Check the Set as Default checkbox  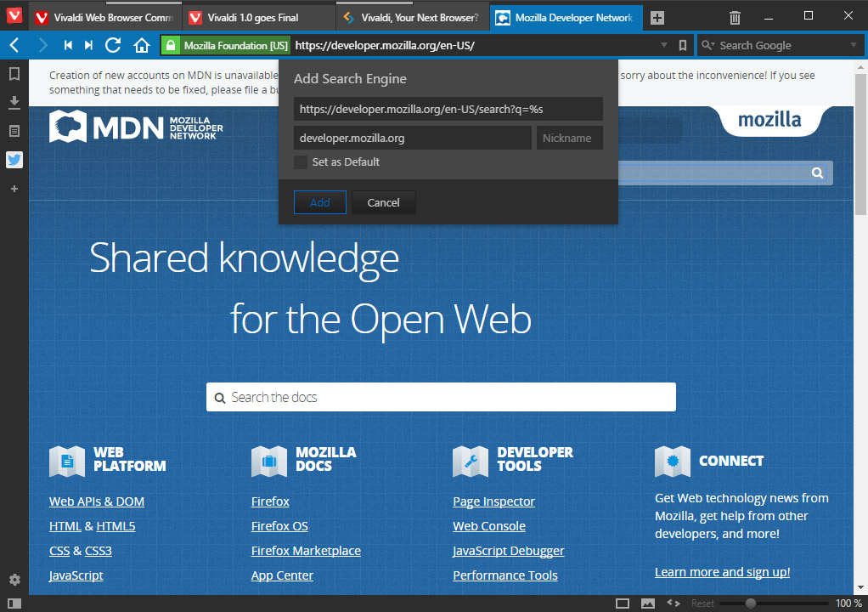301,162
